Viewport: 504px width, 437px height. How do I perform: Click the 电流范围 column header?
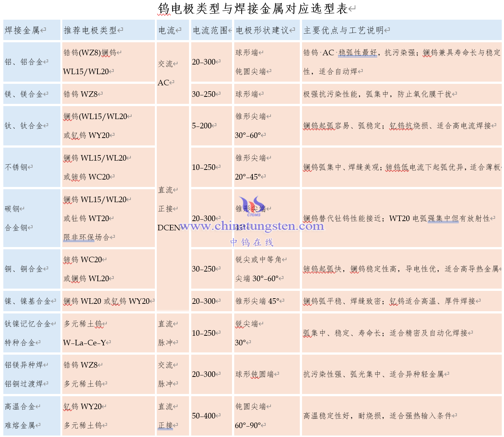(x=210, y=30)
